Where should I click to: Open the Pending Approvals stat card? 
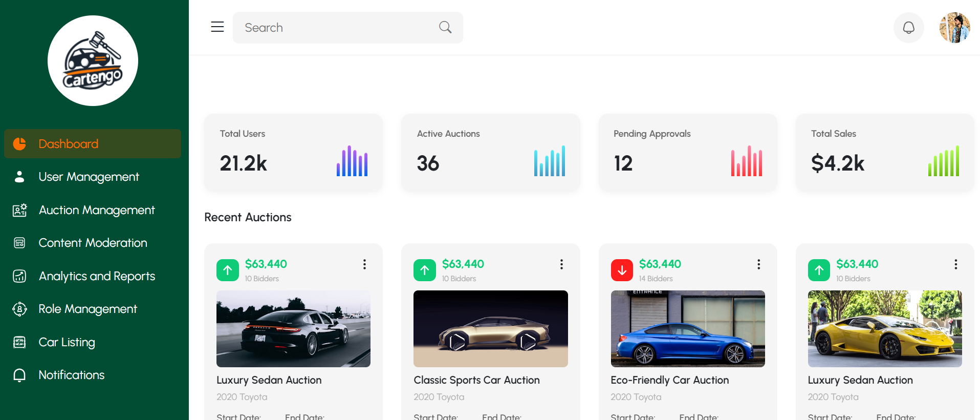[688, 153]
